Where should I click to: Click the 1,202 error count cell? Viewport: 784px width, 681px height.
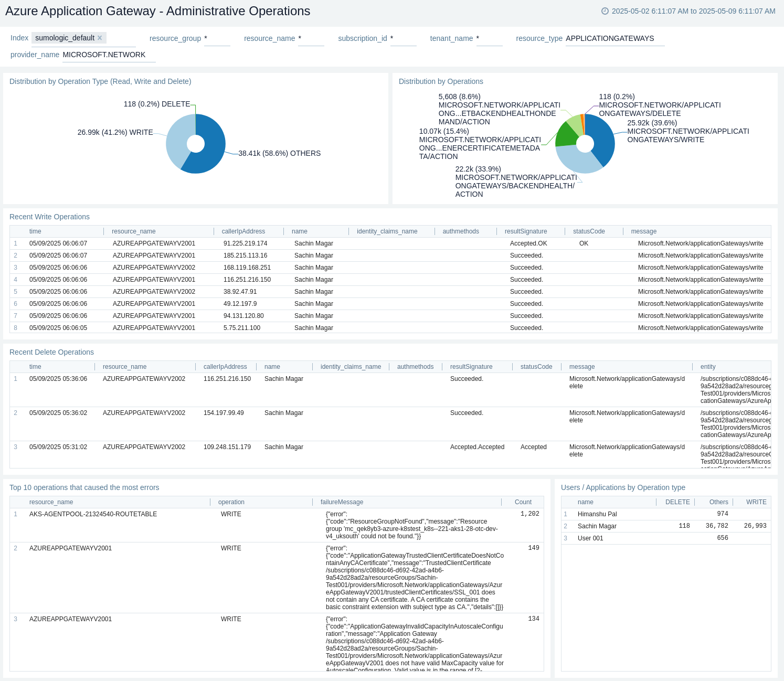coord(529,514)
